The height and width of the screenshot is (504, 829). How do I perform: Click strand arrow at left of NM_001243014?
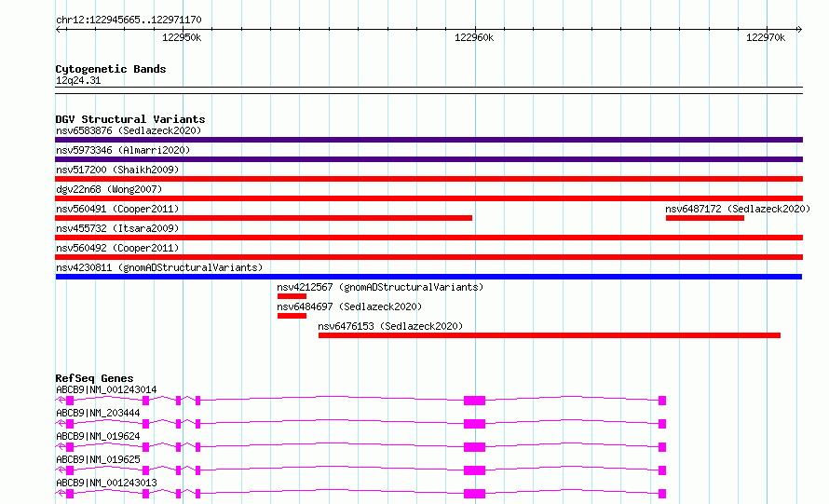(60, 401)
